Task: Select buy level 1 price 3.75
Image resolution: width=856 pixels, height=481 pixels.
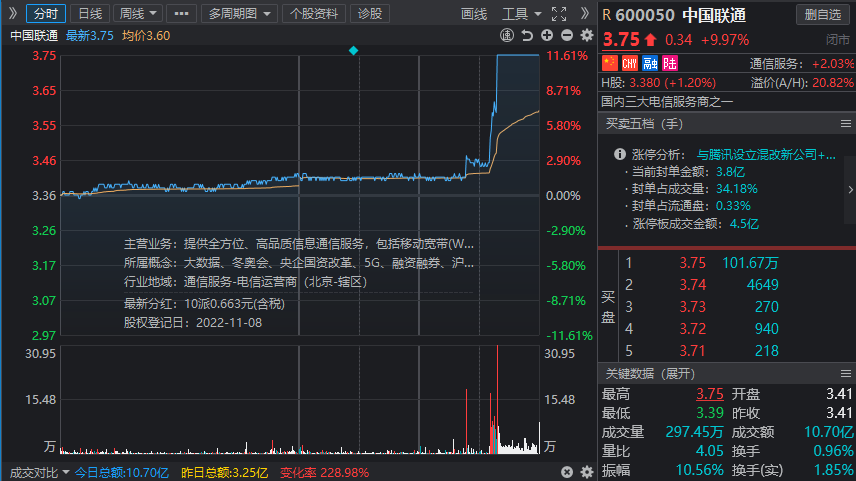Action: coord(692,263)
